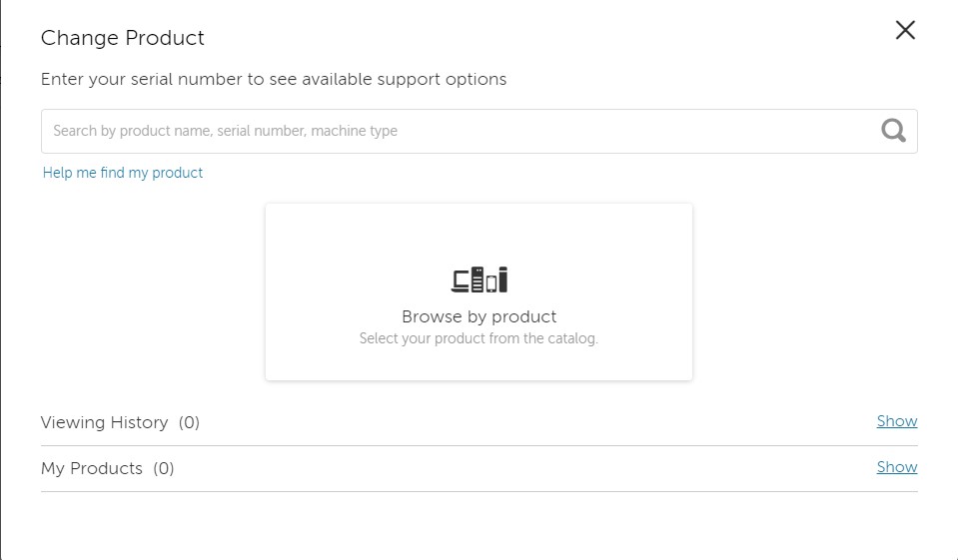Show the Viewing History list
Screen dimensions: 958x560
(896, 421)
